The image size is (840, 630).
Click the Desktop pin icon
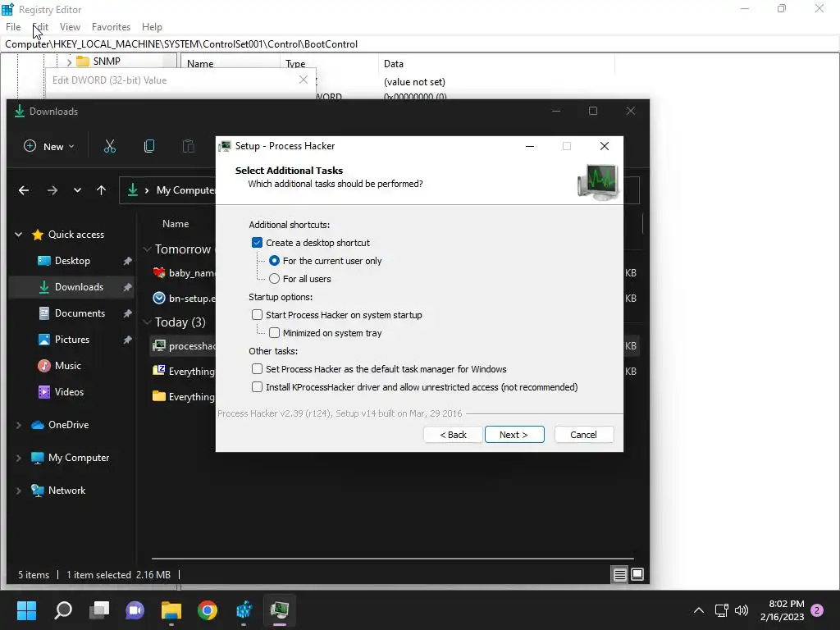tap(127, 261)
